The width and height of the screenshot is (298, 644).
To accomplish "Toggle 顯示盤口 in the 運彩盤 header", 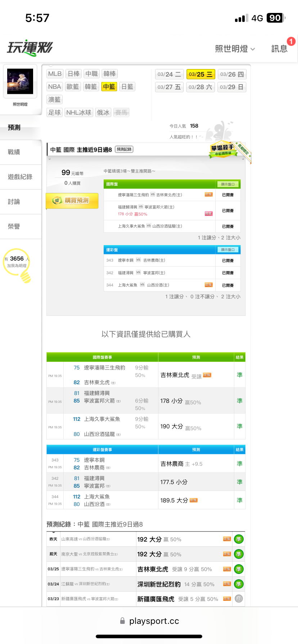I will point(228,250).
